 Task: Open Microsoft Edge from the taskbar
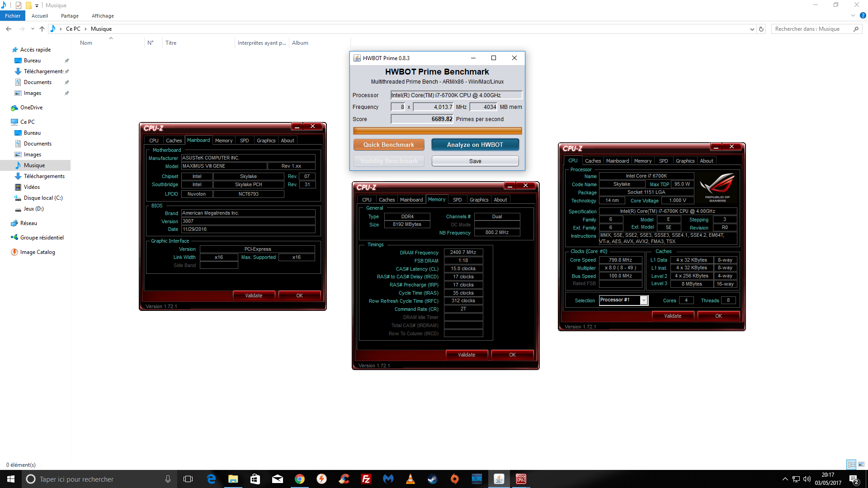(211, 479)
